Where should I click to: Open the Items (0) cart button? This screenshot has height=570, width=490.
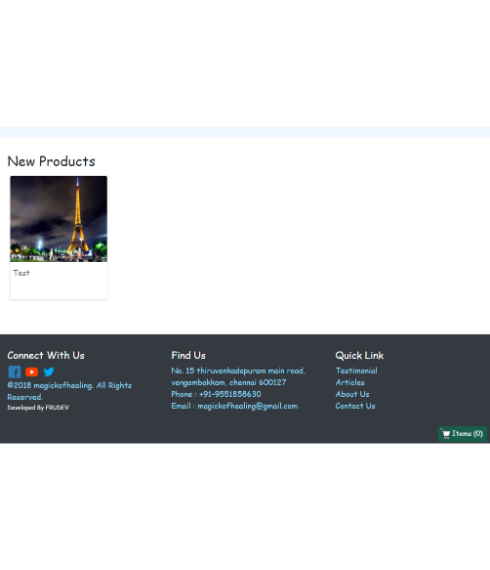[462, 434]
